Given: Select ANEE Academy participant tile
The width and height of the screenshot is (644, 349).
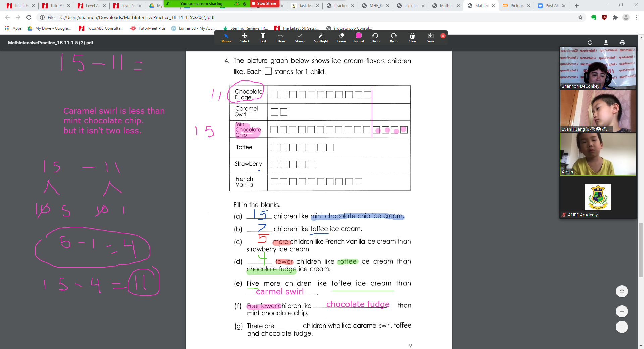Looking at the screenshot, I should 598,197.
